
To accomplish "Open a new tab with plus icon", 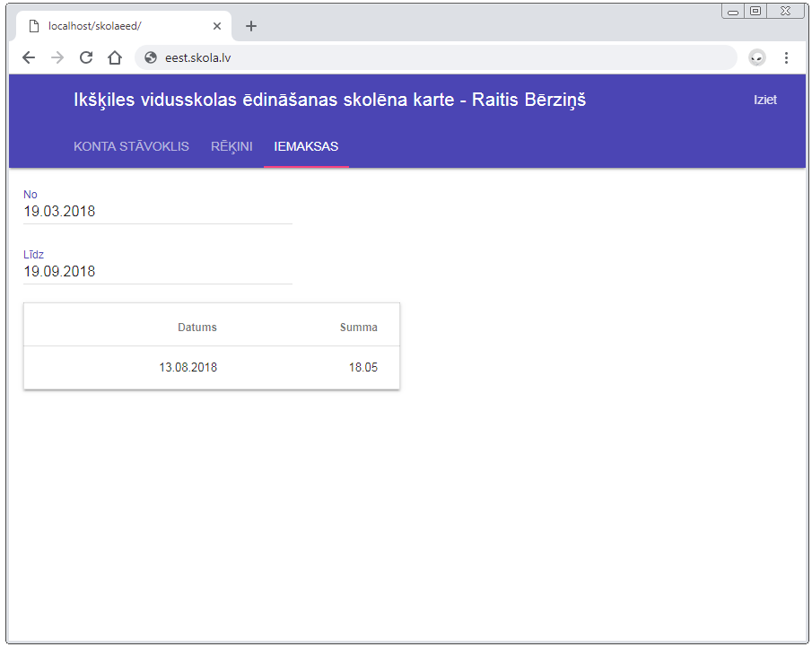I will (x=251, y=26).
